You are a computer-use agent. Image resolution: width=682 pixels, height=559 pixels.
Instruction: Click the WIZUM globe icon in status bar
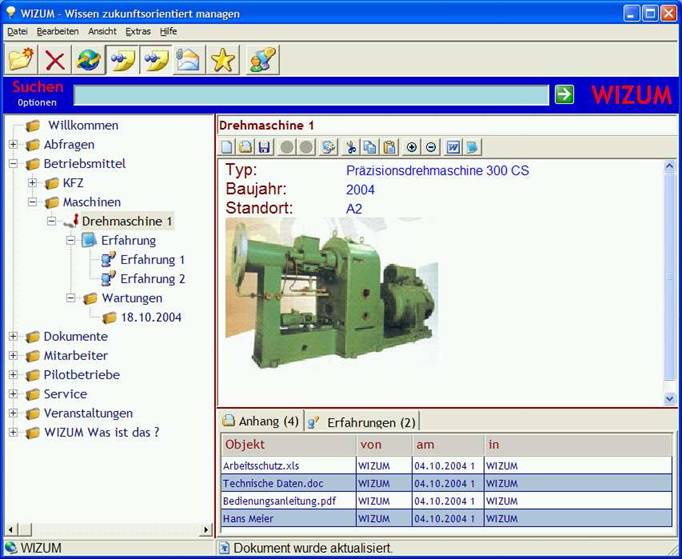tap(10, 548)
